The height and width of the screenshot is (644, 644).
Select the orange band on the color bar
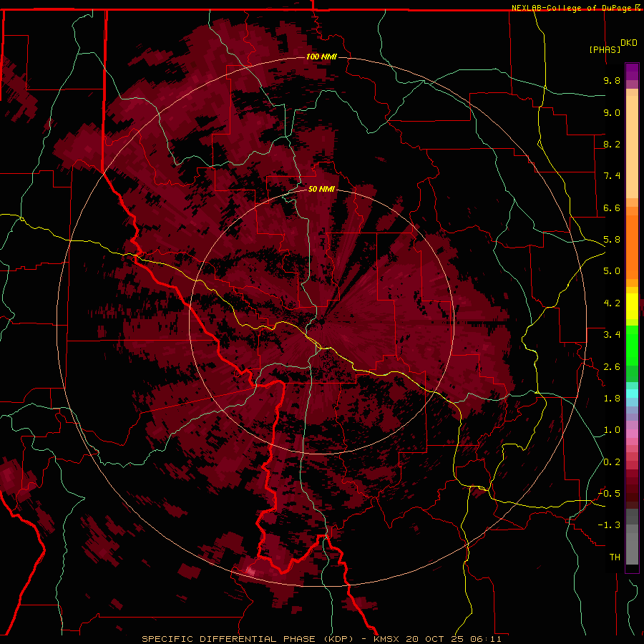tap(632, 248)
